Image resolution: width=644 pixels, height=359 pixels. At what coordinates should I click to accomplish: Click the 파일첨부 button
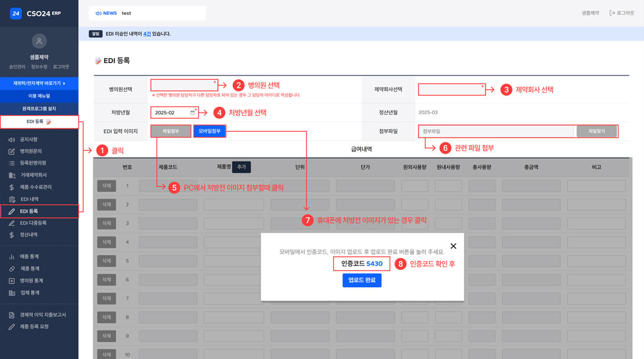point(170,131)
